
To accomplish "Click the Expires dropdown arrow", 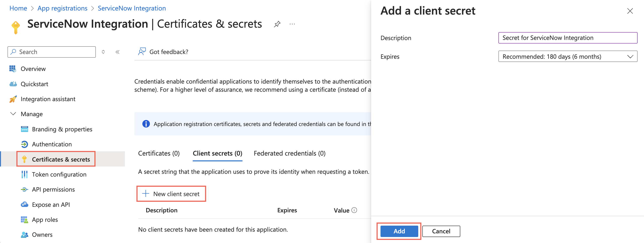I will point(630,57).
